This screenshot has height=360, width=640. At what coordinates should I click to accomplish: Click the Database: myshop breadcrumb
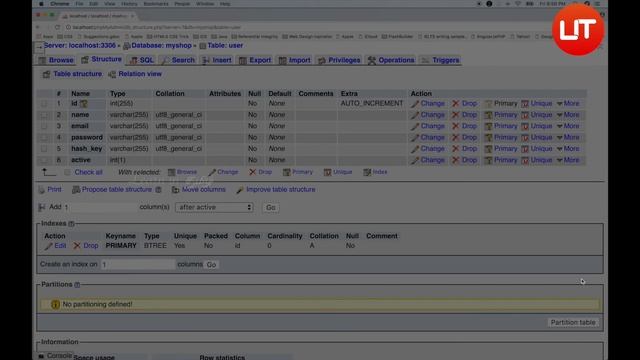point(161,46)
